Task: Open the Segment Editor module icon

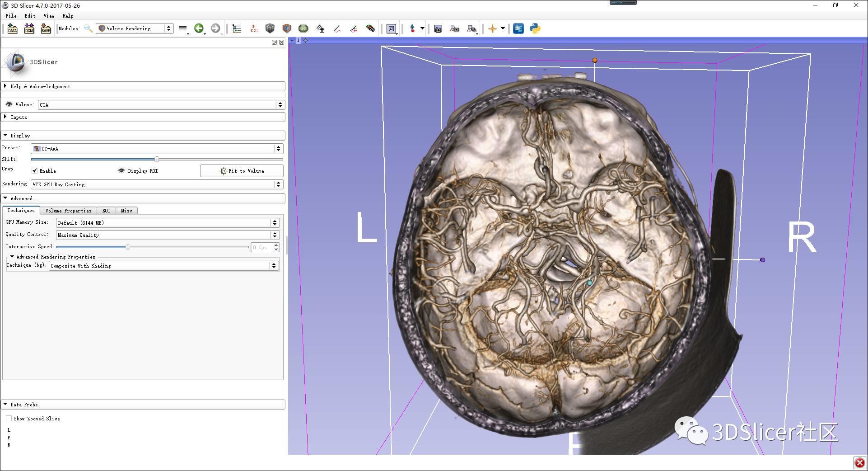Action: 354,28
